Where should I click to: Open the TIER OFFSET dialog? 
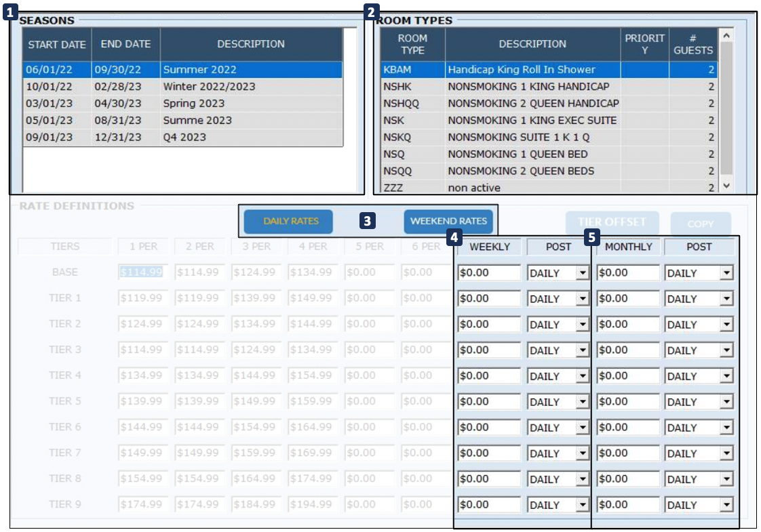point(611,222)
